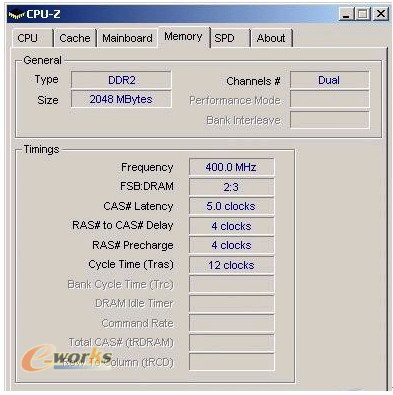Screen dimensions: 393x395
Task: Click the 400.0 MHz frequency field
Action: [231, 167]
